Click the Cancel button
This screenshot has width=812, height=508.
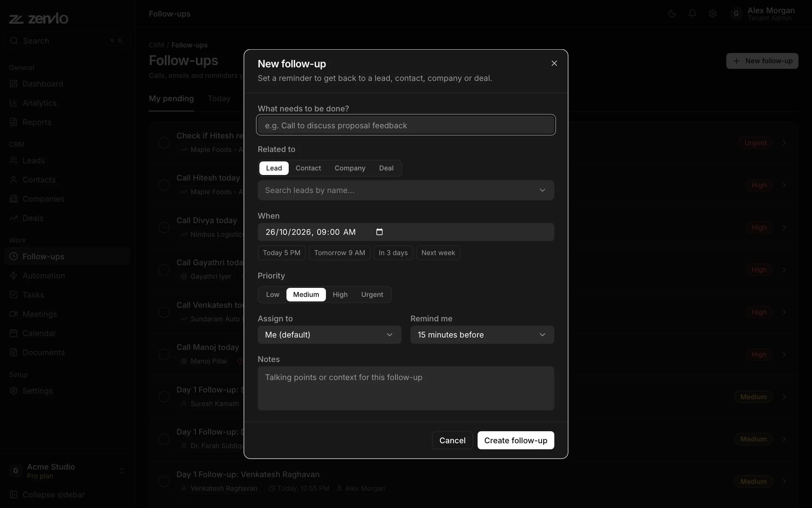click(x=452, y=440)
